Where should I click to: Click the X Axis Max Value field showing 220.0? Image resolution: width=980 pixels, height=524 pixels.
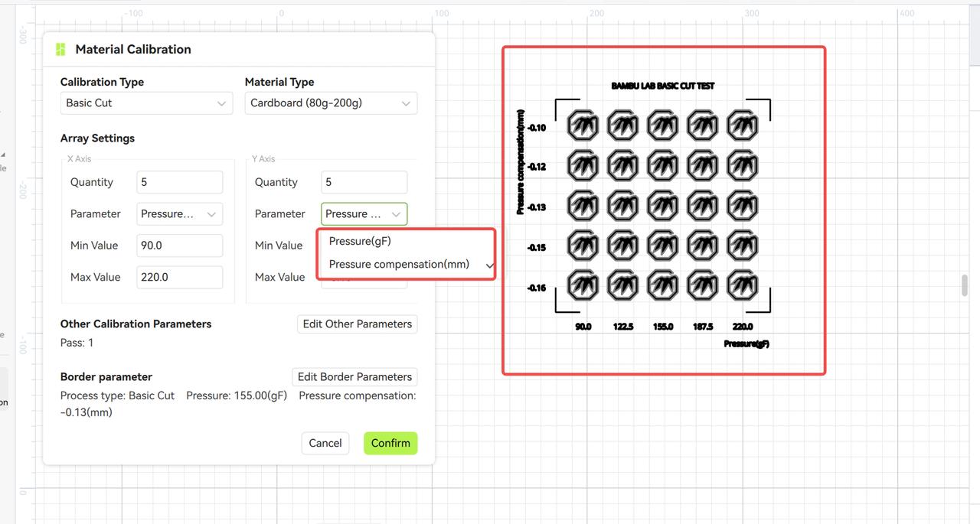pyautogui.click(x=179, y=277)
